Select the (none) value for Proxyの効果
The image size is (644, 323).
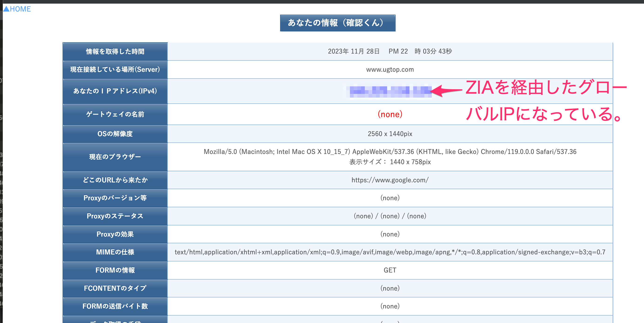pyautogui.click(x=390, y=234)
